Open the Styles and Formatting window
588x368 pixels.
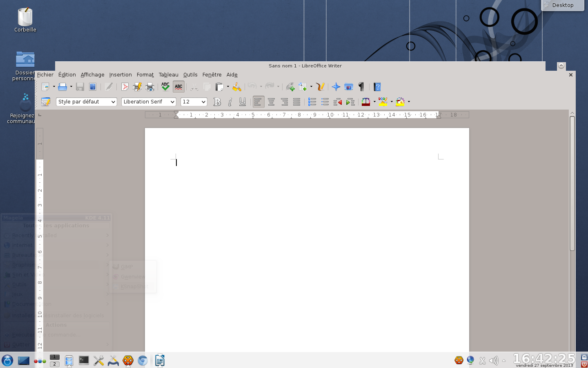click(46, 102)
